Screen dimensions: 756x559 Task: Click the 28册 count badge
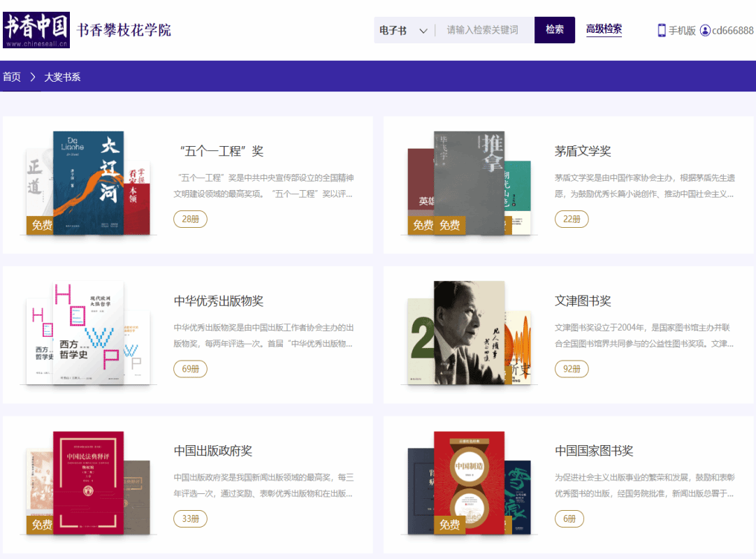(190, 219)
